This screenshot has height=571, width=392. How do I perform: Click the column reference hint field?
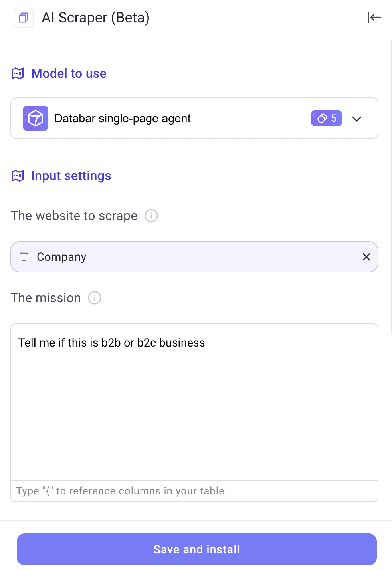point(194,491)
